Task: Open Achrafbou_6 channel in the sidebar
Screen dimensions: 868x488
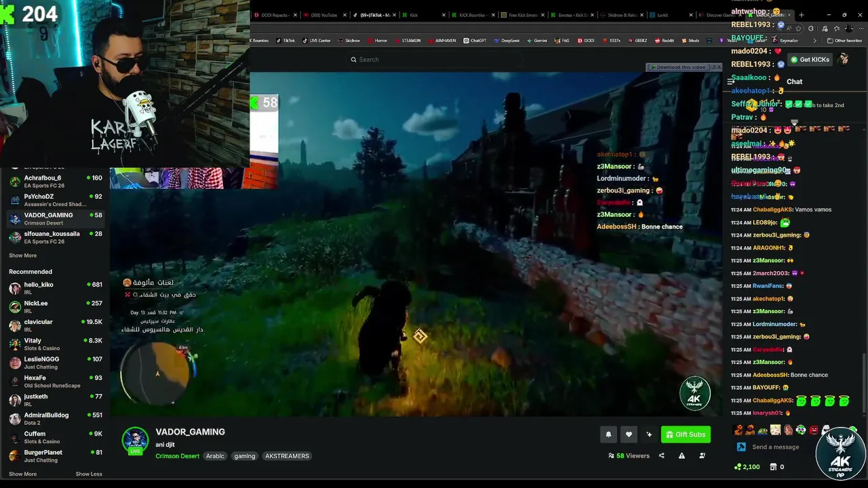Action: 54,182
